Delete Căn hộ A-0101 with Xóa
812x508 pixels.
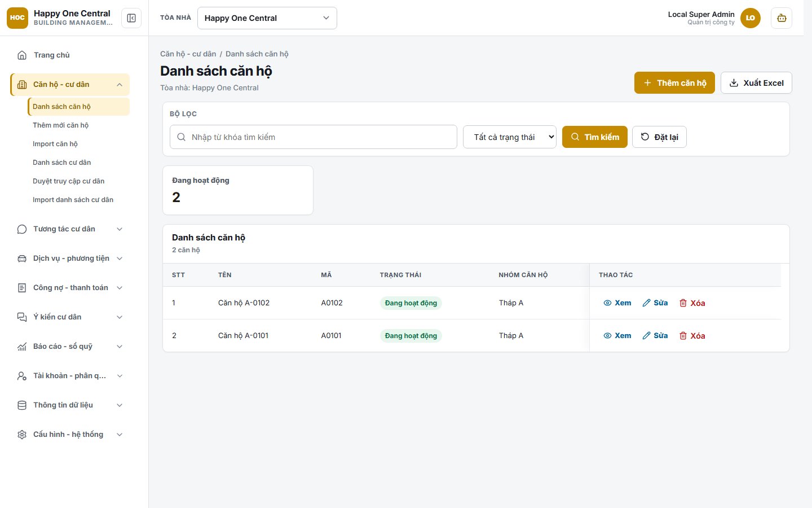pyautogui.click(x=692, y=336)
